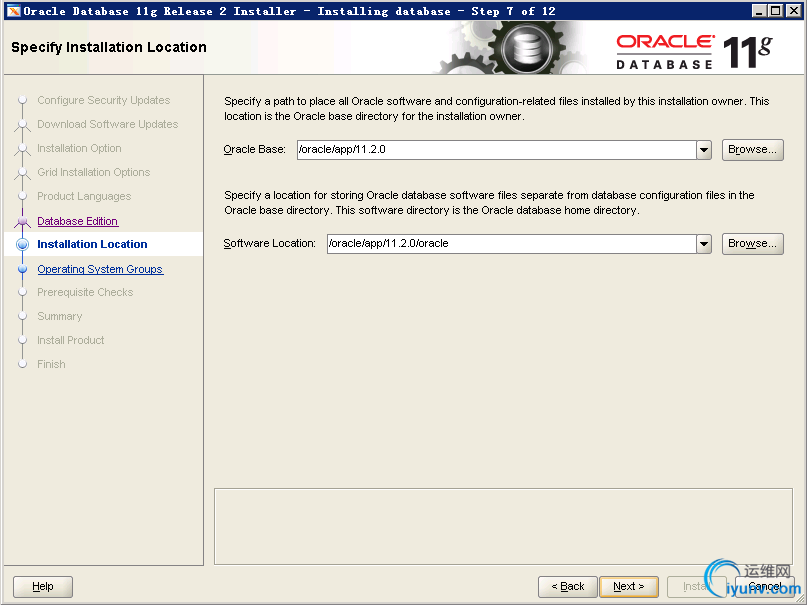Click the Finish step label
The width and height of the screenshot is (807, 605).
pyautogui.click(x=51, y=364)
